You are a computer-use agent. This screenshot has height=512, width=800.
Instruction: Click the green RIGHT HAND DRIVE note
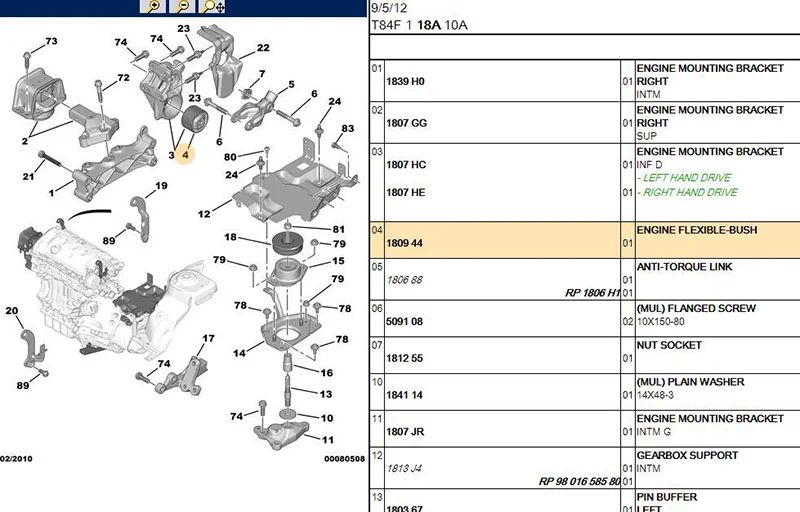pyautogui.click(x=687, y=192)
